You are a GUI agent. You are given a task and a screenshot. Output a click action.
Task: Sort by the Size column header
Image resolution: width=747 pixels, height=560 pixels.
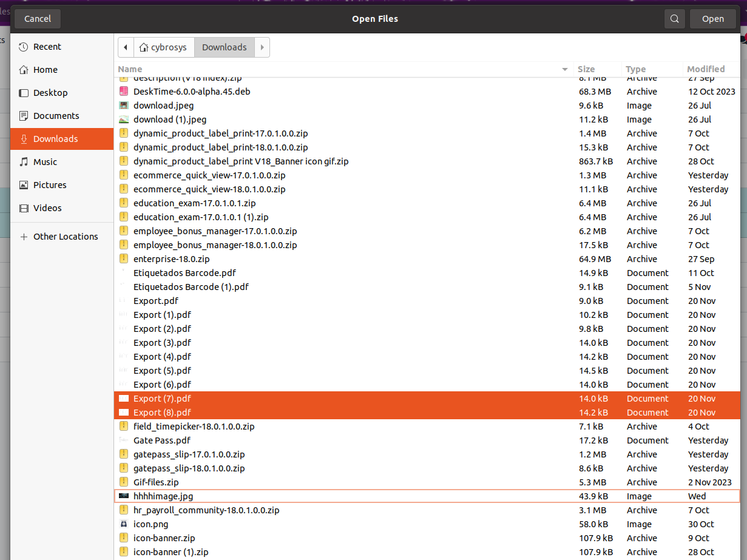[598, 69]
